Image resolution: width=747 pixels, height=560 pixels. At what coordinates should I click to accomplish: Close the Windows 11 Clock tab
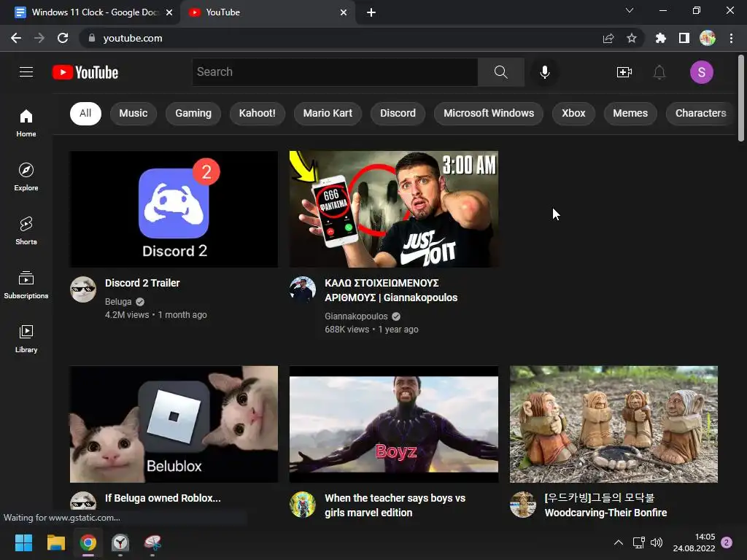[169, 12]
